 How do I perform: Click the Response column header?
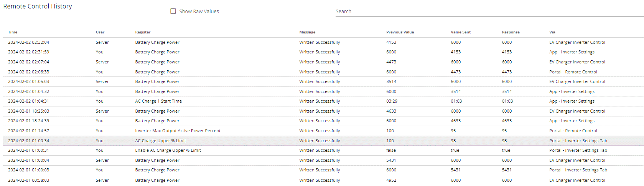pyautogui.click(x=511, y=32)
